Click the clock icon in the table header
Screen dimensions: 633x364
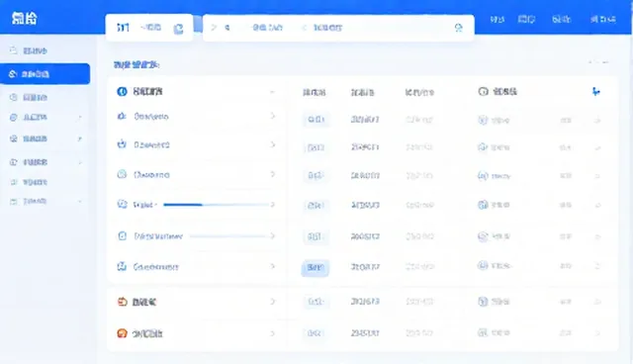click(x=483, y=91)
